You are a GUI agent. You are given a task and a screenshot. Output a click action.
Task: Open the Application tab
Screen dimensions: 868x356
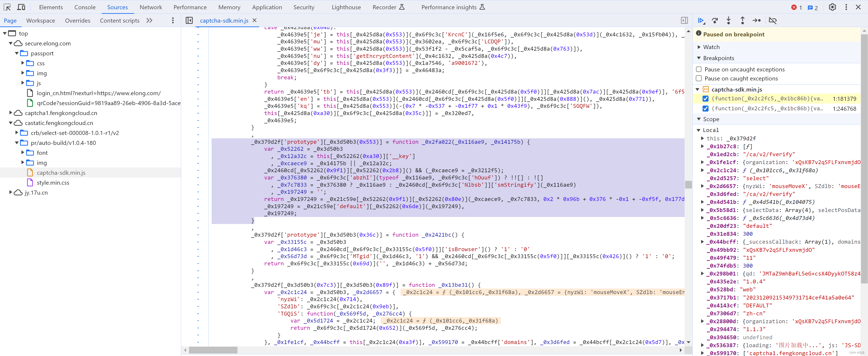(267, 7)
